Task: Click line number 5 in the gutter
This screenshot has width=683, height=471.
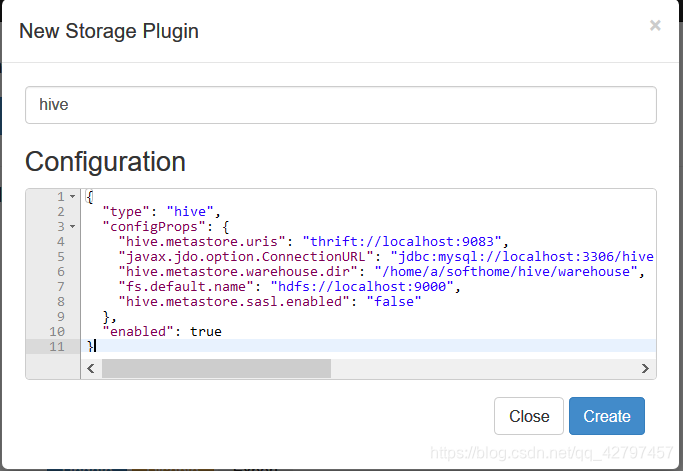Action: pyautogui.click(x=61, y=257)
